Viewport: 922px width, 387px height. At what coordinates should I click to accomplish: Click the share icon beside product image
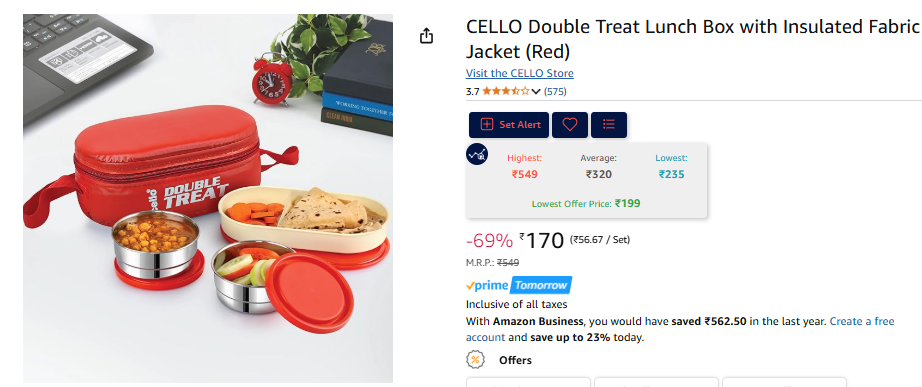[x=426, y=36]
